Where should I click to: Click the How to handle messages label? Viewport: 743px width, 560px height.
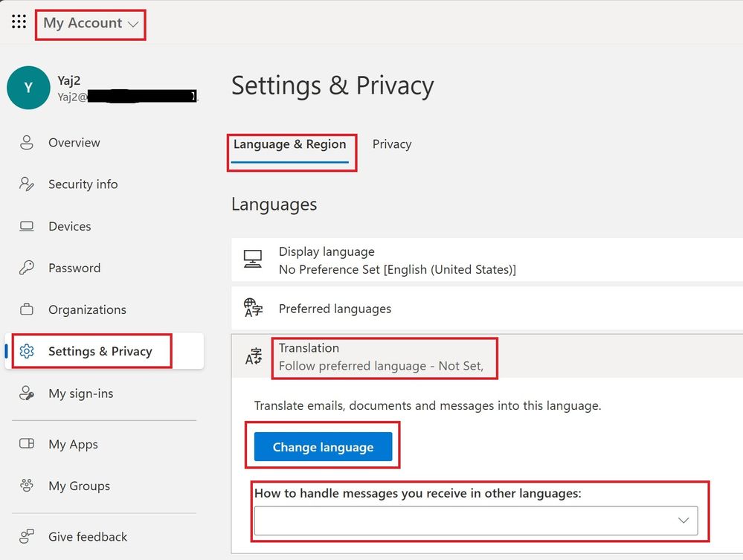point(418,493)
